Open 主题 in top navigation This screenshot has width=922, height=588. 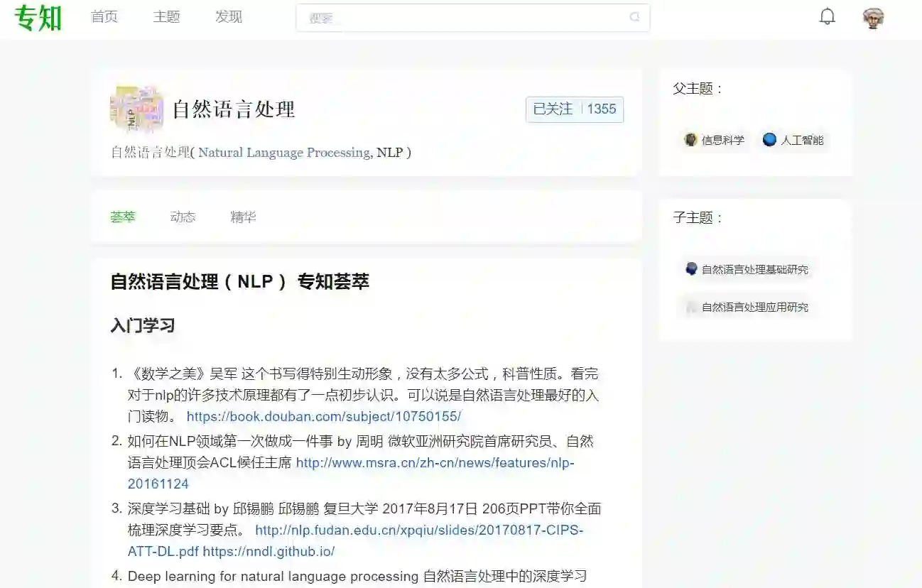167,17
